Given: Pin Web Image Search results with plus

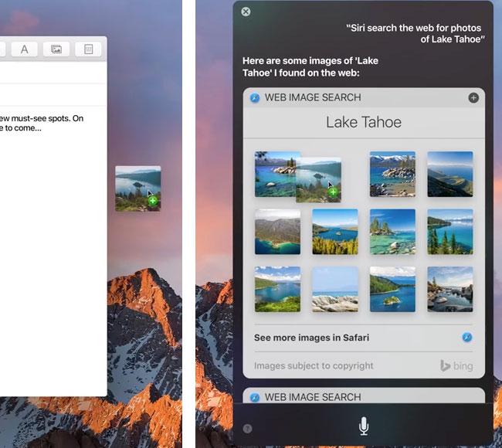Looking at the screenshot, I should (x=473, y=97).
